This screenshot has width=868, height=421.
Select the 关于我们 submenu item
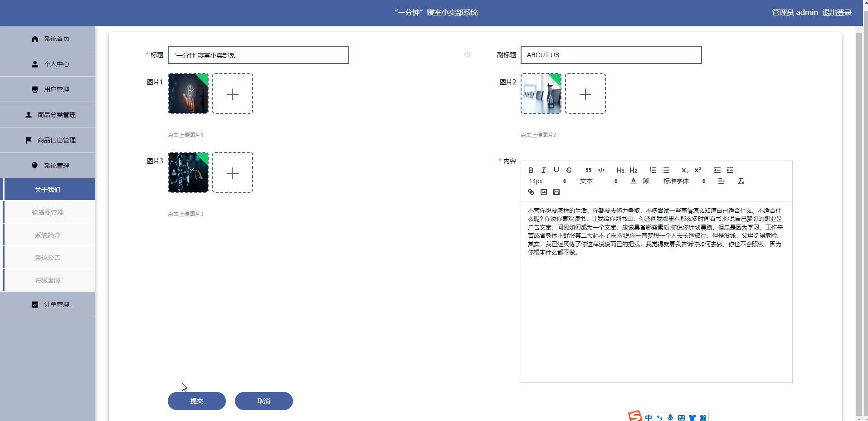coord(48,190)
